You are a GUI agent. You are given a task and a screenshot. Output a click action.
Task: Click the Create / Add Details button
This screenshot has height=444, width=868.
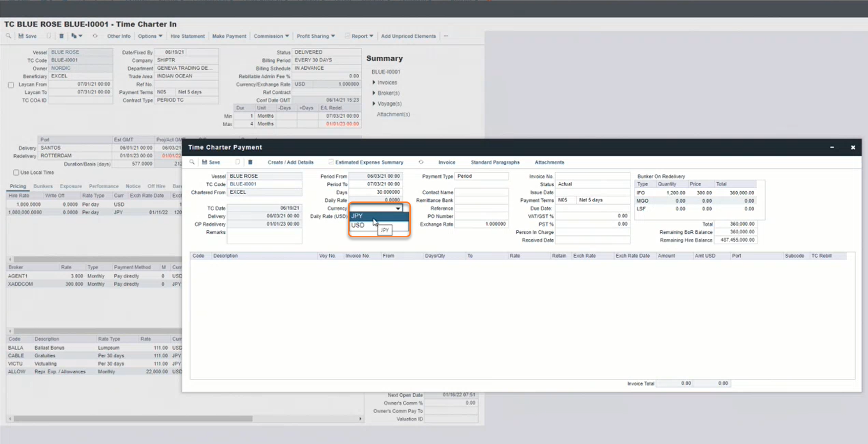[290, 162]
